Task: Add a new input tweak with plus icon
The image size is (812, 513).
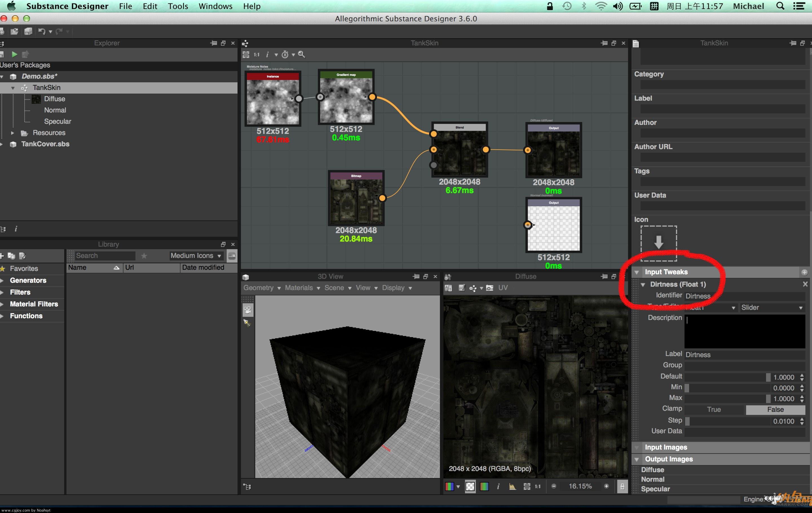Action: coord(804,272)
